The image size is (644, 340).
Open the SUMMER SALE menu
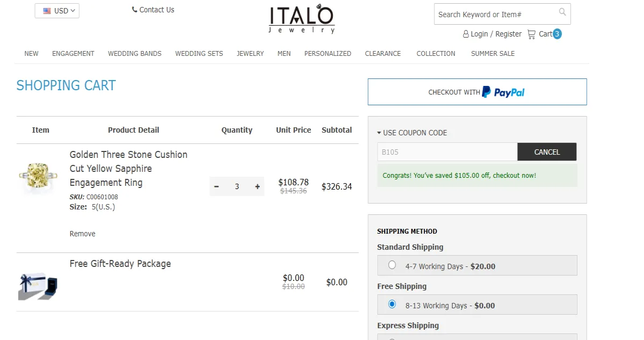pos(493,54)
